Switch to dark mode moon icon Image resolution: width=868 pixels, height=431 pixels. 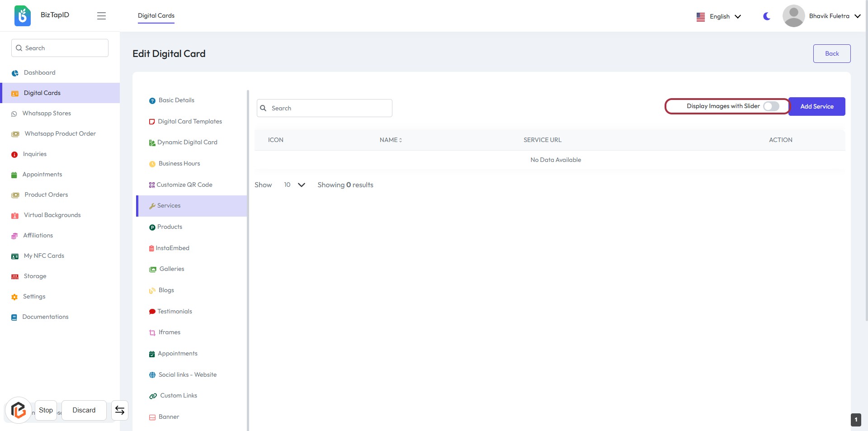click(x=767, y=16)
